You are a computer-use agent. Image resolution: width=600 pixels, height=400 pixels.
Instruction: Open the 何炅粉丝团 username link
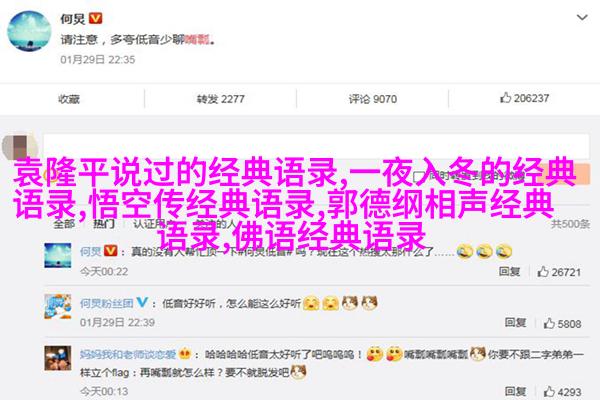[106, 303]
